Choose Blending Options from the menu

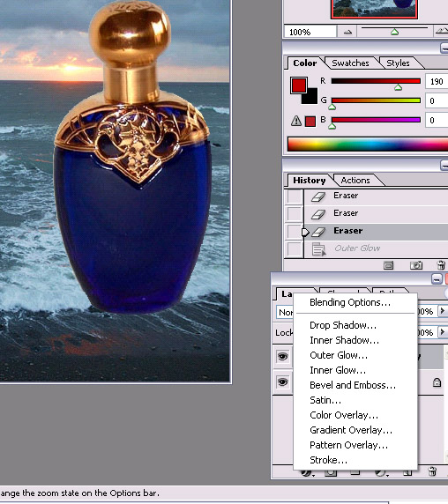pyautogui.click(x=350, y=302)
